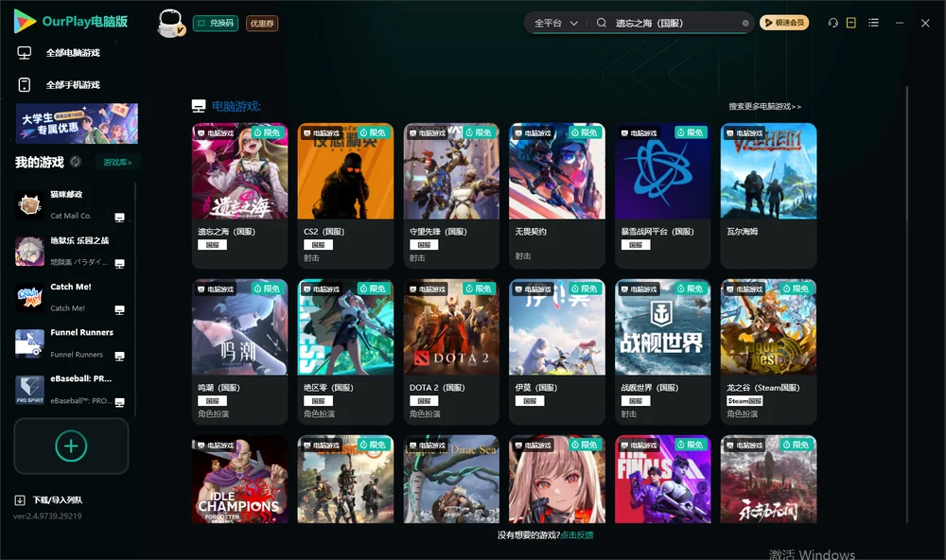This screenshot has height=560, width=946.
Task: Open the 游戏库> link
Action: 117,163
